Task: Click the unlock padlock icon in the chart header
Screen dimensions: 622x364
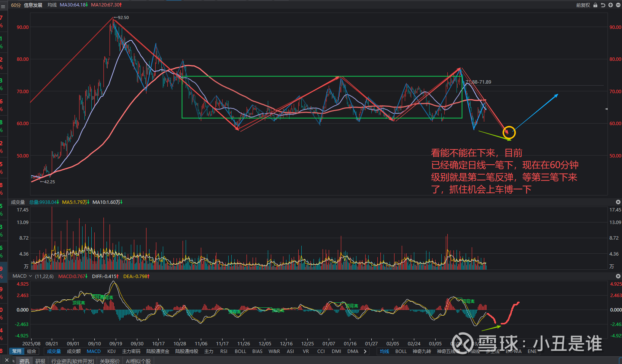Action: (x=595, y=5)
